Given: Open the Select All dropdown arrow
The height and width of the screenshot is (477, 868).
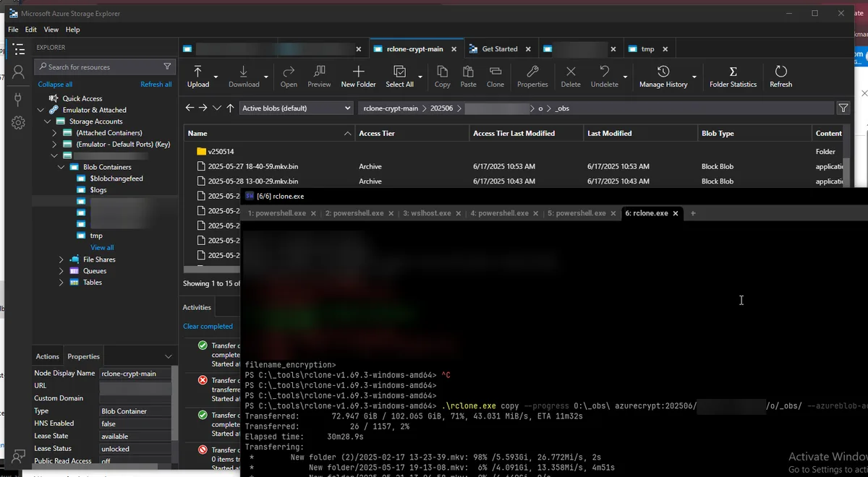Looking at the screenshot, I should (420, 77).
